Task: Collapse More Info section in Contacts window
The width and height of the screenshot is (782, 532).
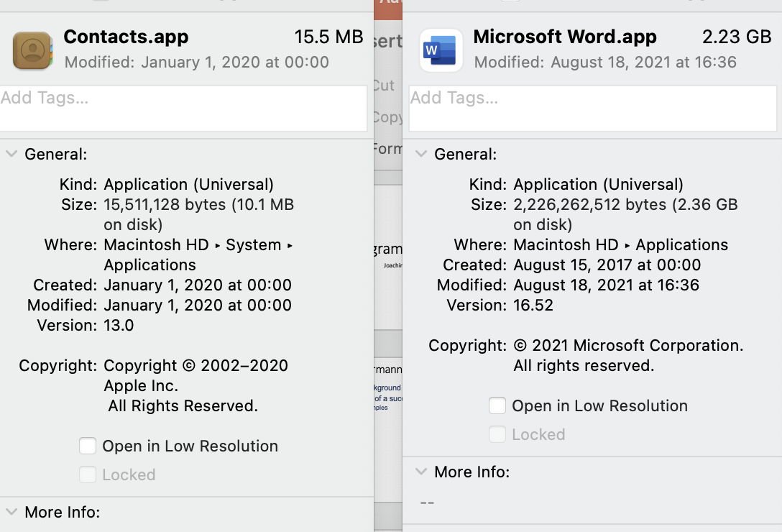Action: tap(11, 512)
